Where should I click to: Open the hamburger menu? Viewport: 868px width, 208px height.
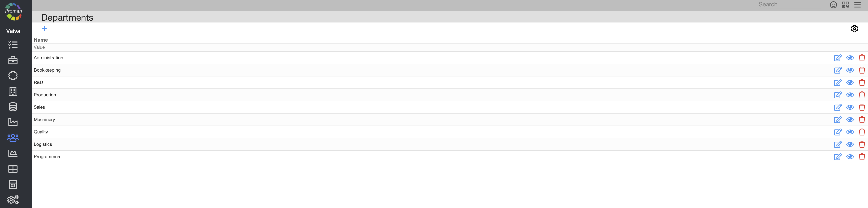(857, 5)
